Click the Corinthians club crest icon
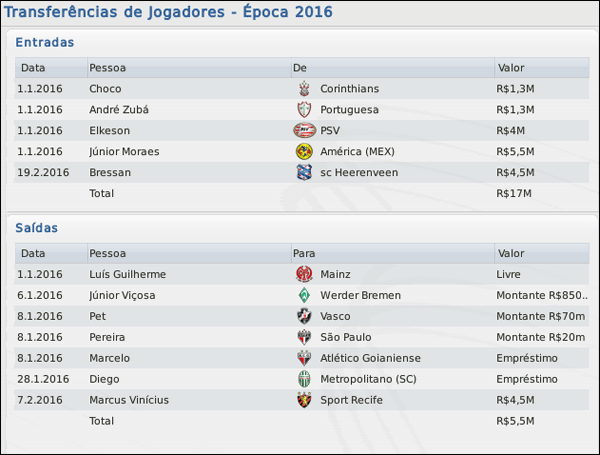600x455 pixels. 304,89
